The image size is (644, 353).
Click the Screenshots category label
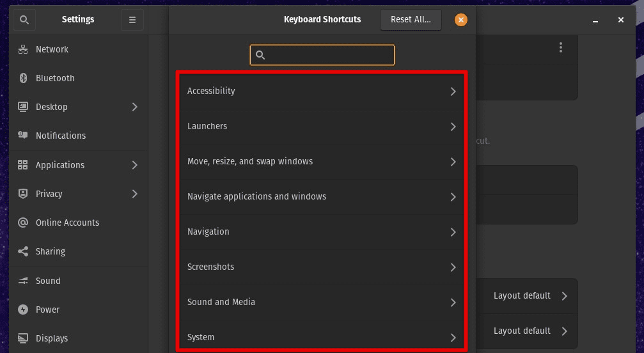(x=210, y=267)
